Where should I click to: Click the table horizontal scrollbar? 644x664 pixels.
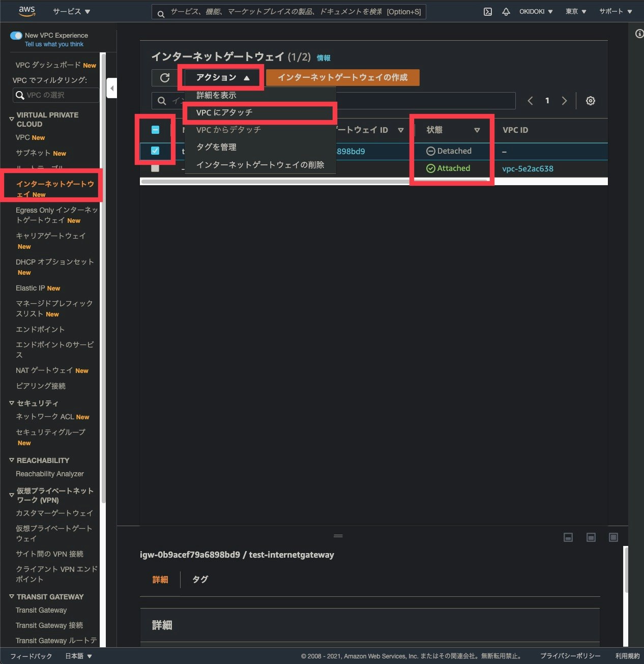click(x=315, y=181)
